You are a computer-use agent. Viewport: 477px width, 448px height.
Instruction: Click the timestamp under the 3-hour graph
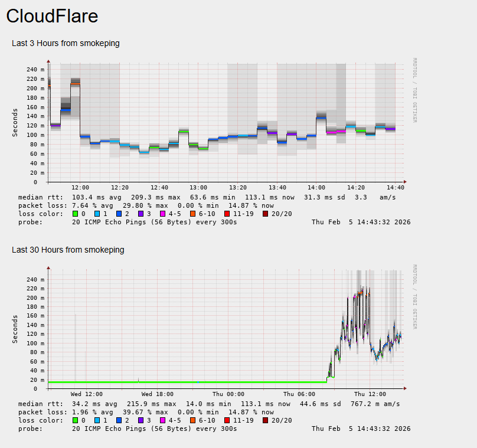[x=361, y=222]
